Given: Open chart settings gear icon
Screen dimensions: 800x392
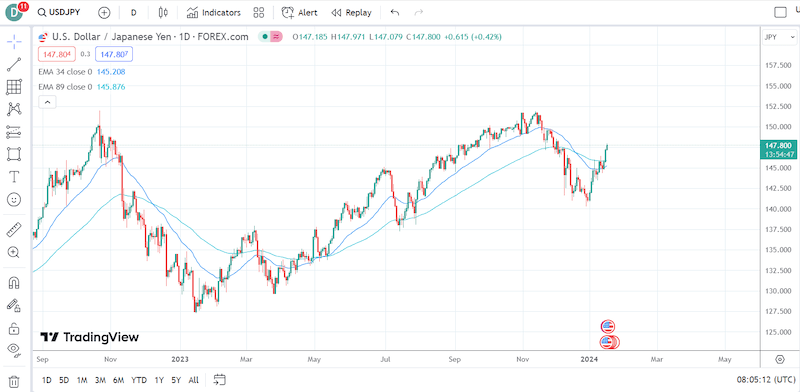Looking at the screenshot, I should 780,359.
